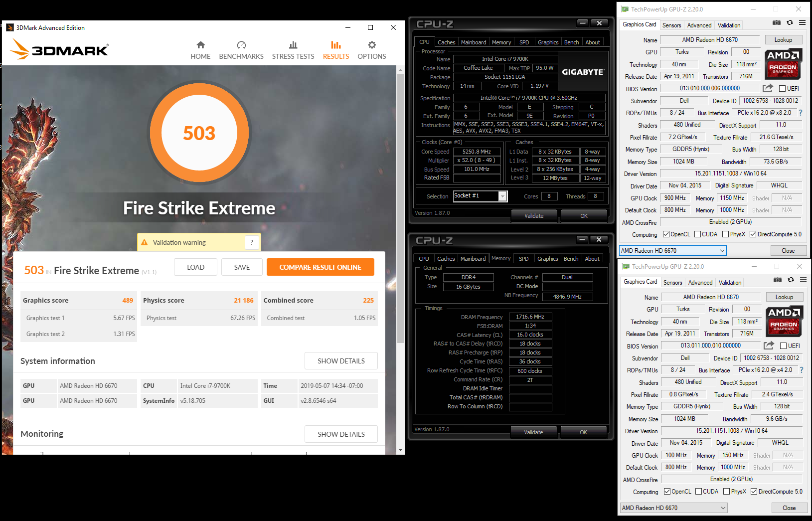Image resolution: width=812 pixels, height=521 pixels.
Task: Show details for System information
Action: pyautogui.click(x=341, y=361)
